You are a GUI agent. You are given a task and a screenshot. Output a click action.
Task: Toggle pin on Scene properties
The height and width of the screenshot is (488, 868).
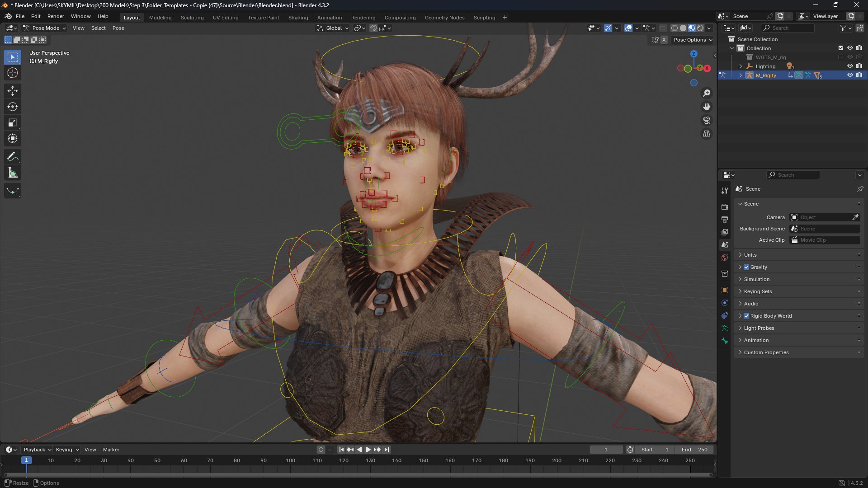pyautogui.click(x=860, y=189)
